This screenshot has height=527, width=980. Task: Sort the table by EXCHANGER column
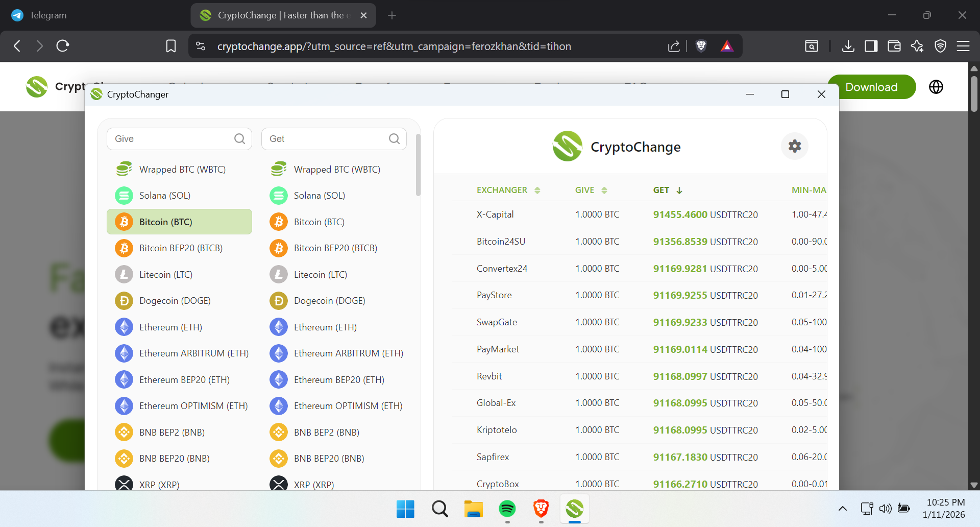508,190
